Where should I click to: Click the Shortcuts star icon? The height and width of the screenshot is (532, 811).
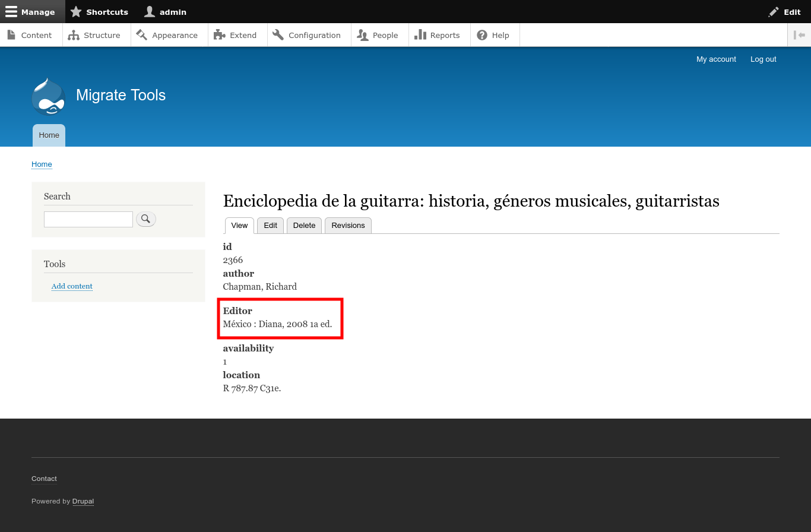(77, 11)
